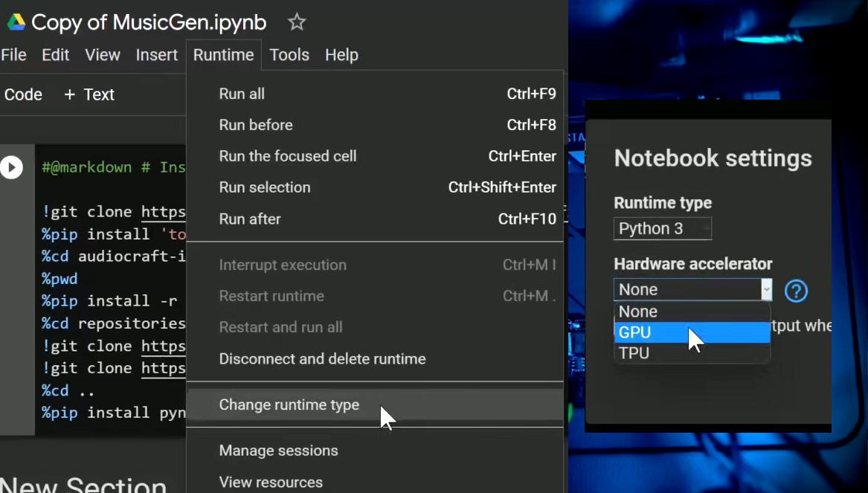
Task: Open the Edit menu
Action: tap(55, 55)
